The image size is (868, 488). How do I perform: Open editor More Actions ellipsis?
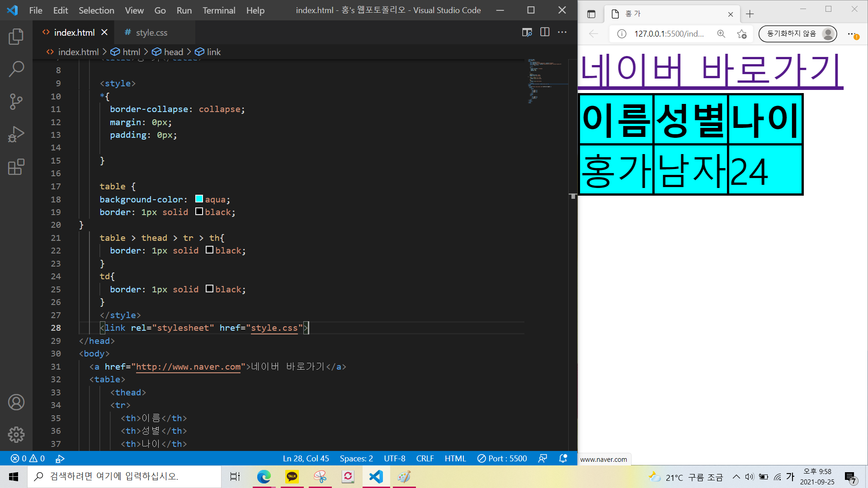pos(562,32)
